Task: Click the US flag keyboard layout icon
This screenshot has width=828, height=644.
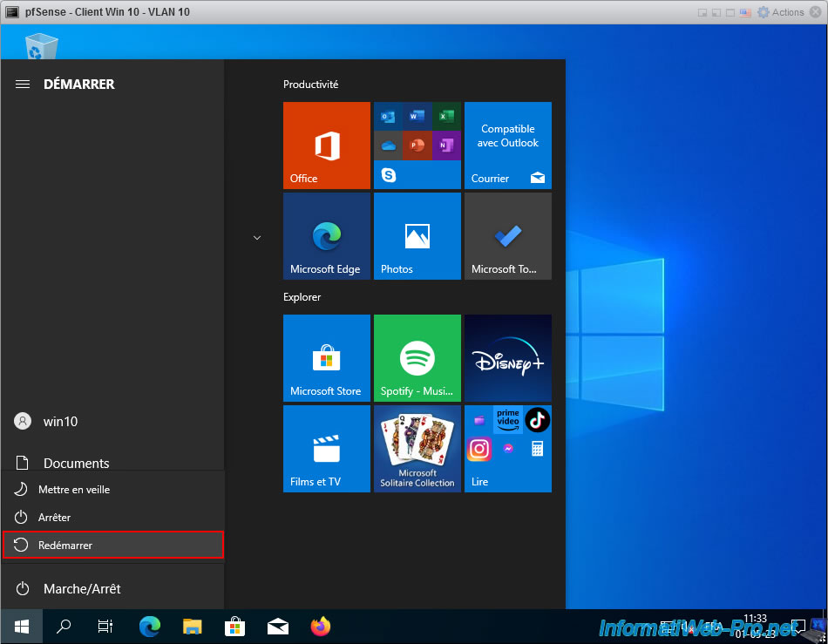Action: coord(745,13)
